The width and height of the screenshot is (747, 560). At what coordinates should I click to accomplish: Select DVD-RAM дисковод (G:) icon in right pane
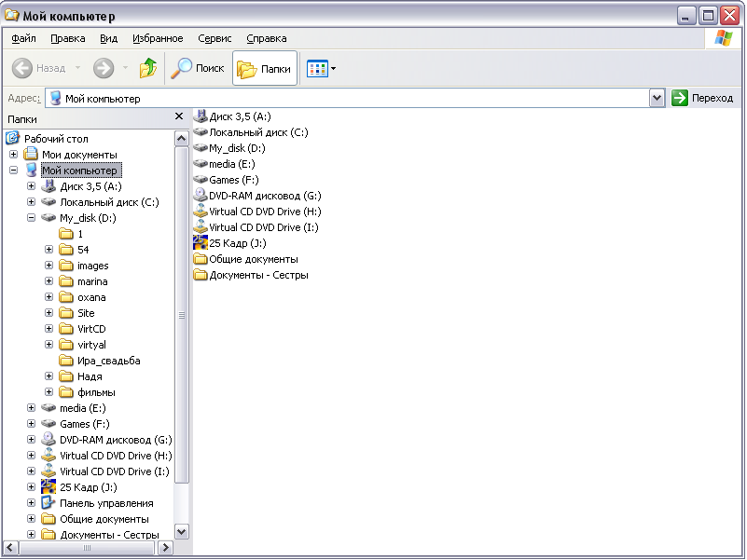pyautogui.click(x=201, y=196)
